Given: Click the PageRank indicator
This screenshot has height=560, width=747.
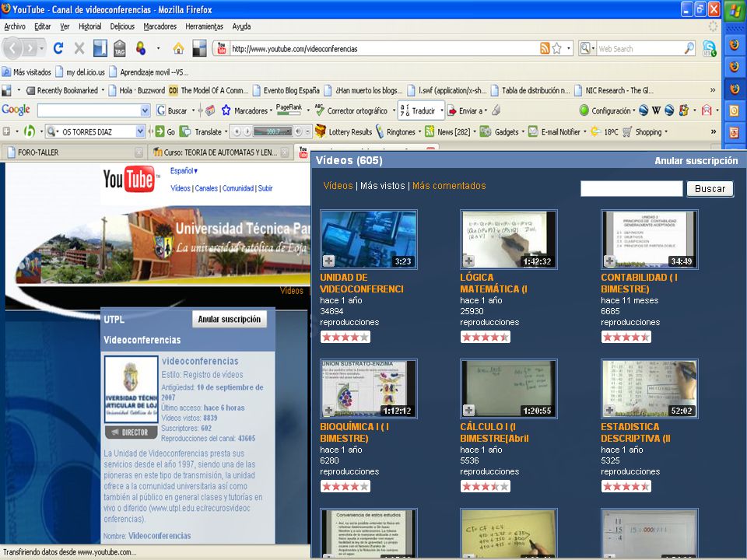Looking at the screenshot, I should pyautogui.click(x=289, y=110).
